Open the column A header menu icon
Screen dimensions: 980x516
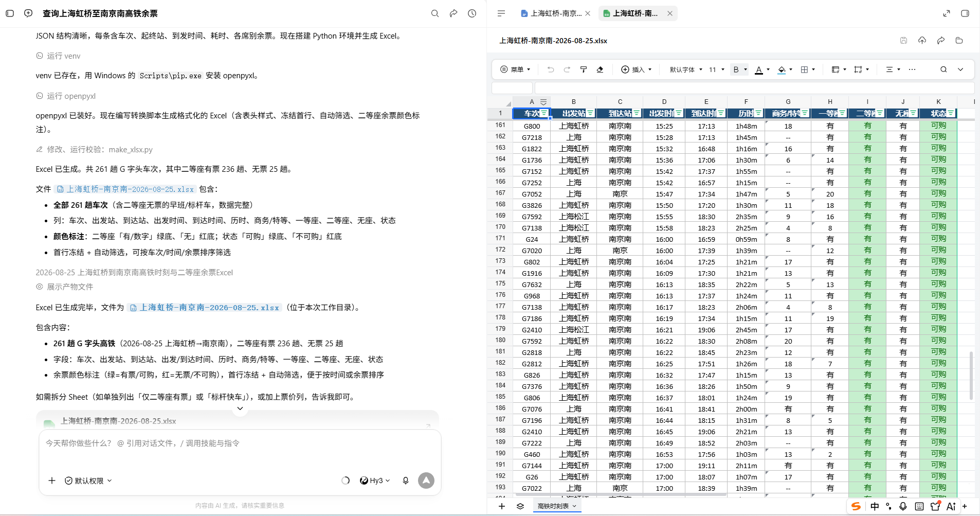[x=543, y=102]
